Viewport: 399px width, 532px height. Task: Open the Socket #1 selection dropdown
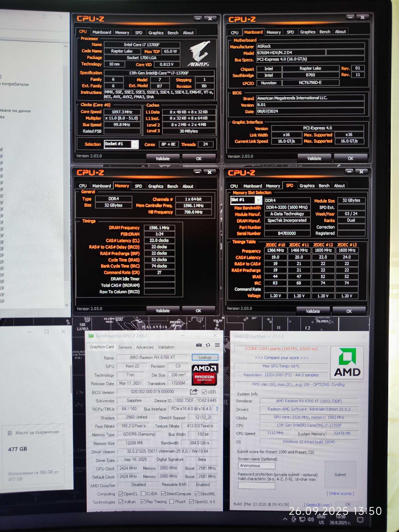click(x=121, y=144)
